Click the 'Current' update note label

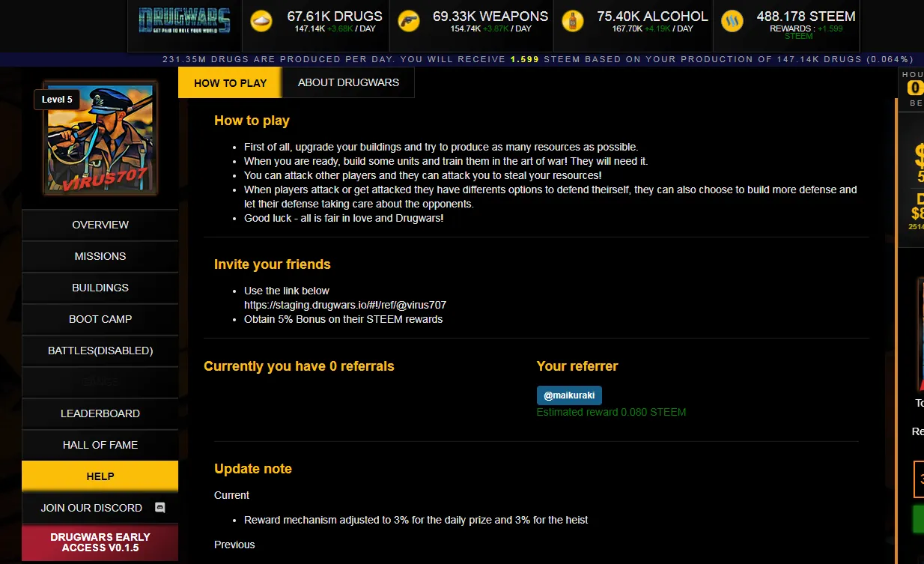(x=231, y=495)
